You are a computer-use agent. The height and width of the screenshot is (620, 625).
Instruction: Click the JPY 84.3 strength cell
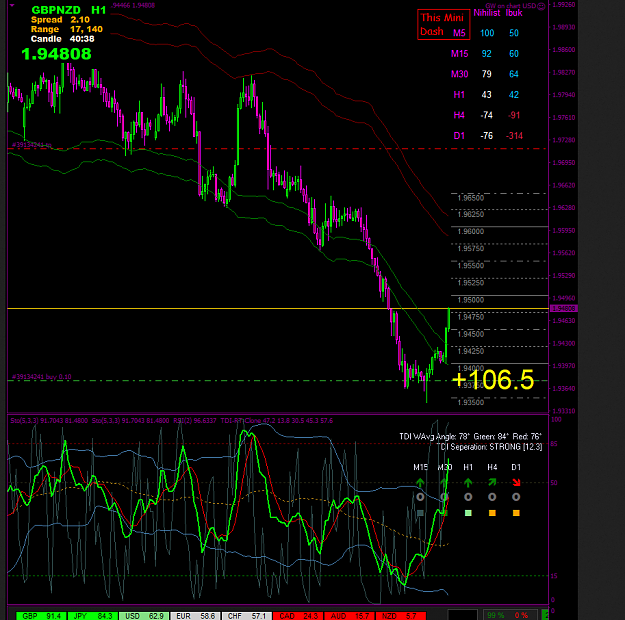pyautogui.click(x=93, y=616)
